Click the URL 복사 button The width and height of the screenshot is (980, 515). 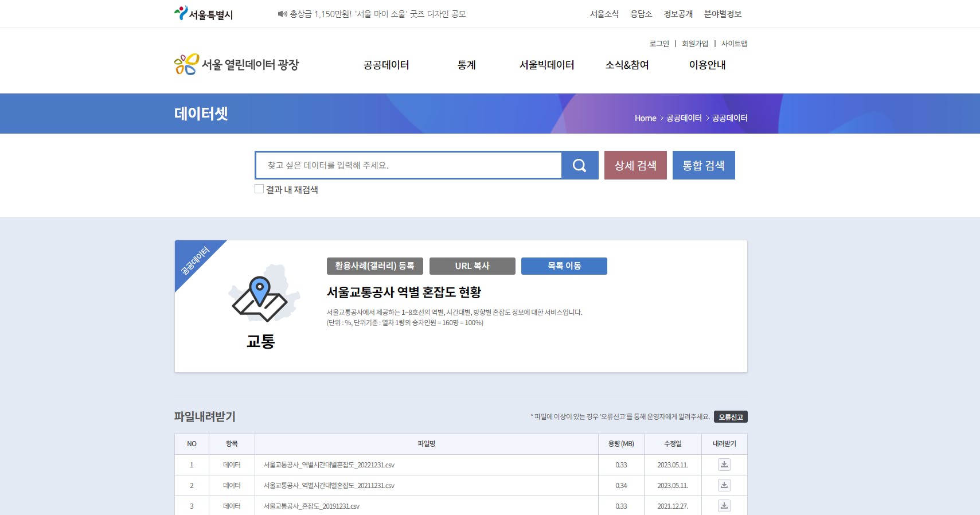point(473,266)
